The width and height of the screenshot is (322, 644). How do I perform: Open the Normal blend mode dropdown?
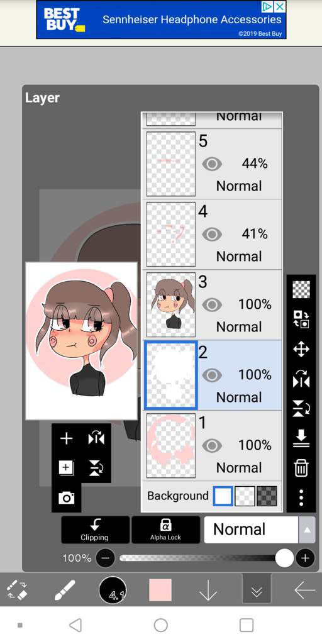(251, 530)
